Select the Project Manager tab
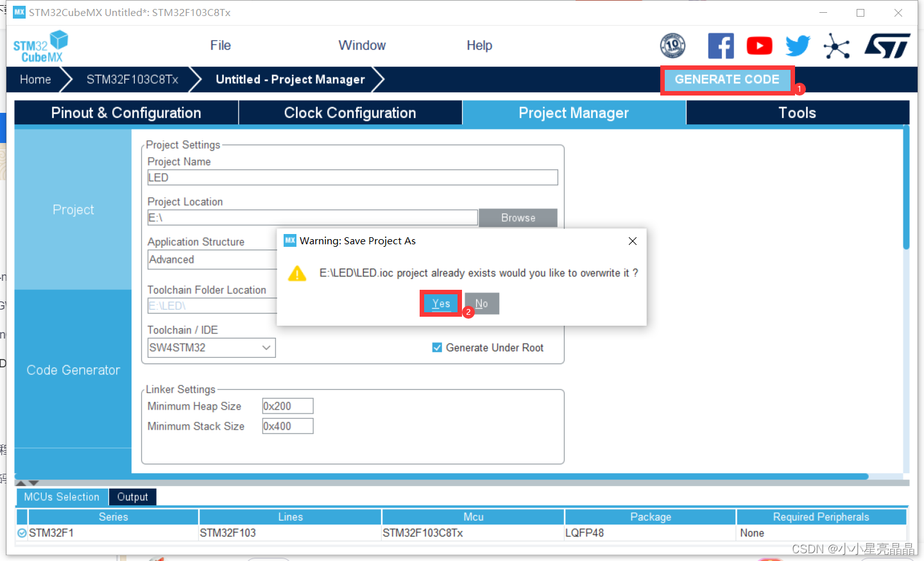This screenshot has width=924, height=561. [574, 113]
